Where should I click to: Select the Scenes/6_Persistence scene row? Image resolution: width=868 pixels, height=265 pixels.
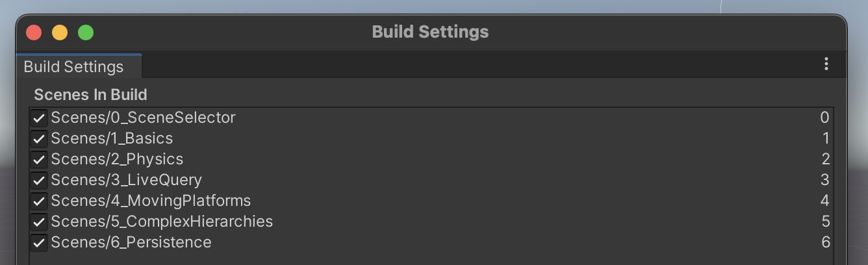(x=131, y=242)
